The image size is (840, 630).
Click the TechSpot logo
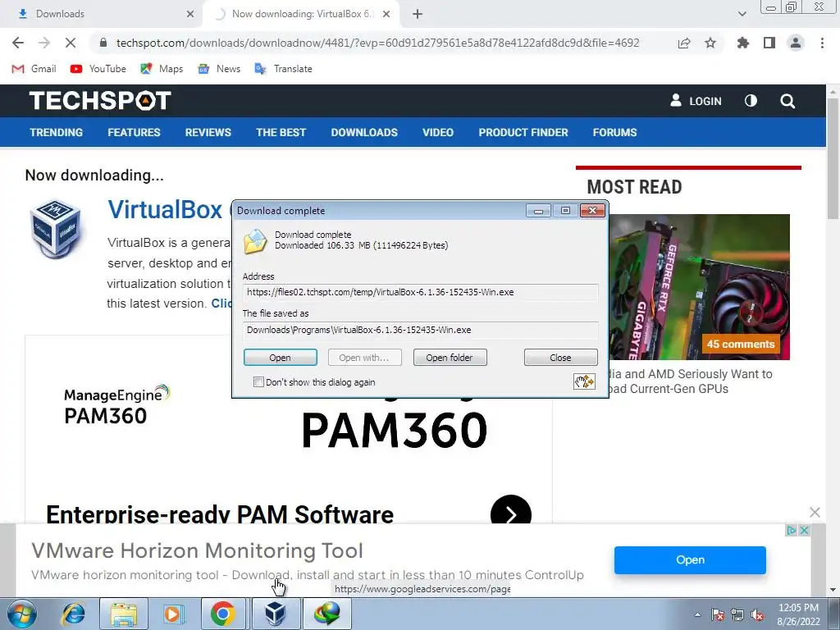(100, 101)
